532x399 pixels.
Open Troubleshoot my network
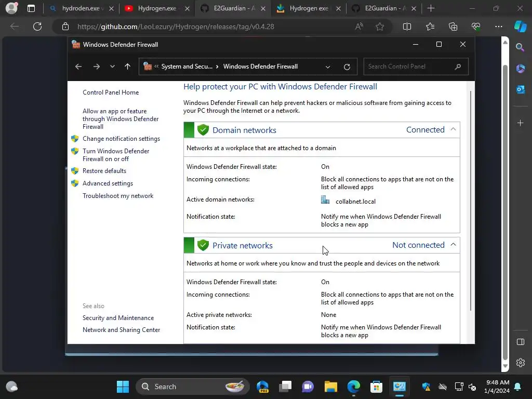point(118,196)
